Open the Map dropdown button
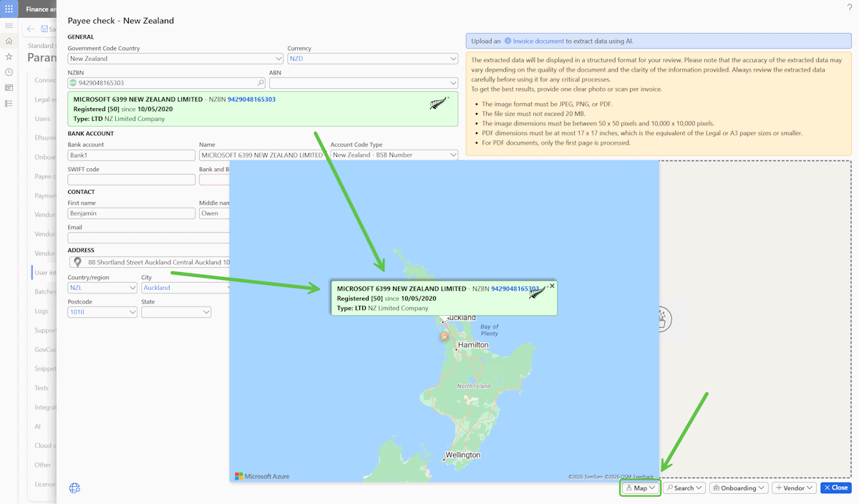Screen dimensions: 859x504 coord(640,488)
